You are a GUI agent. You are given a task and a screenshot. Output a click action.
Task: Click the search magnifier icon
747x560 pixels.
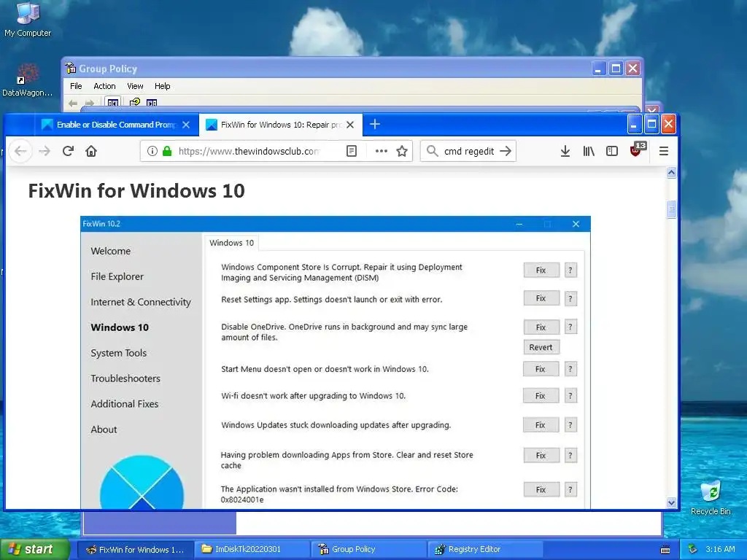pyautogui.click(x=432, y=151)
